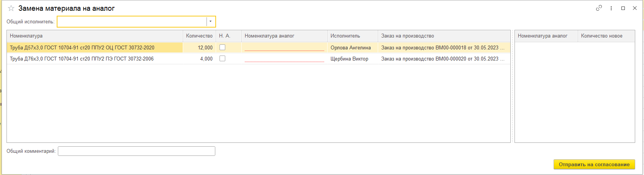Edit Номенклатура аналог cell in Щербина Виктор row
This screenshot has width=644, height=175.
click(x=284, y=59)
